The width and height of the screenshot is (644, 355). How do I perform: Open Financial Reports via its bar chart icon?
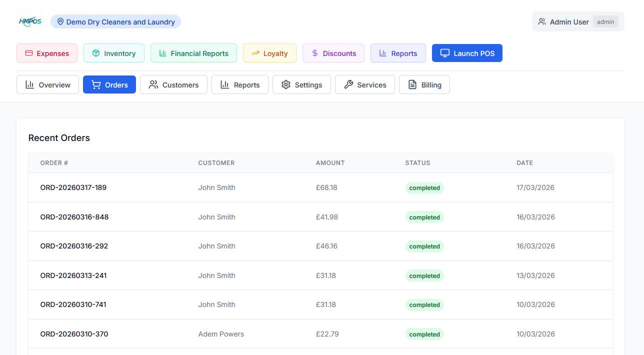162,53
